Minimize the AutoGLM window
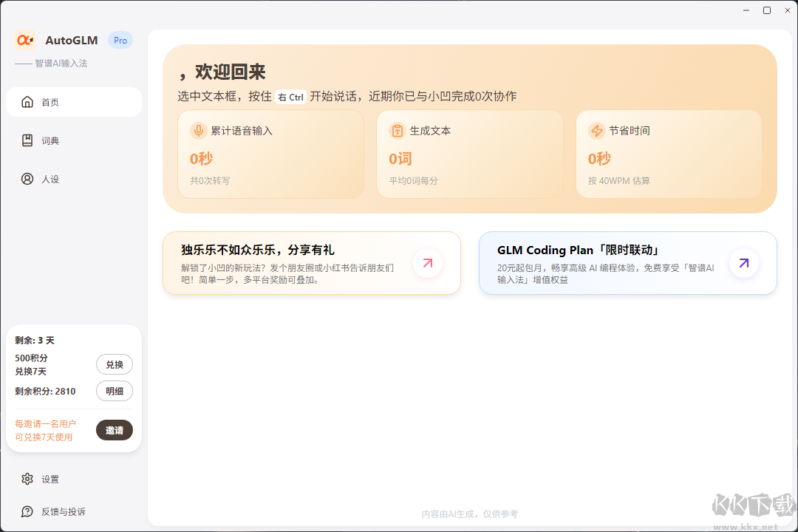Image resolution: width=798 pixels, height=532 pixels. 746,10
